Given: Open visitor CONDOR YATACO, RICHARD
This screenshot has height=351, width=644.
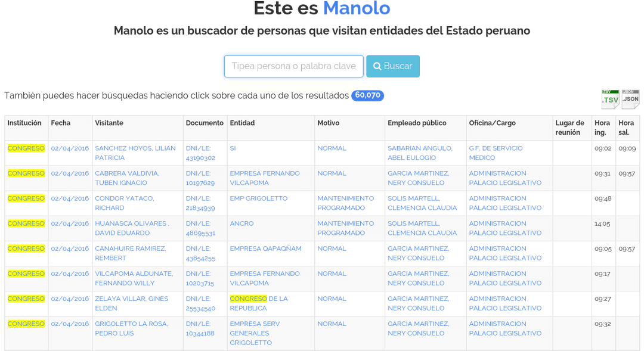Looking at the screenshot, I should (125, 203).
